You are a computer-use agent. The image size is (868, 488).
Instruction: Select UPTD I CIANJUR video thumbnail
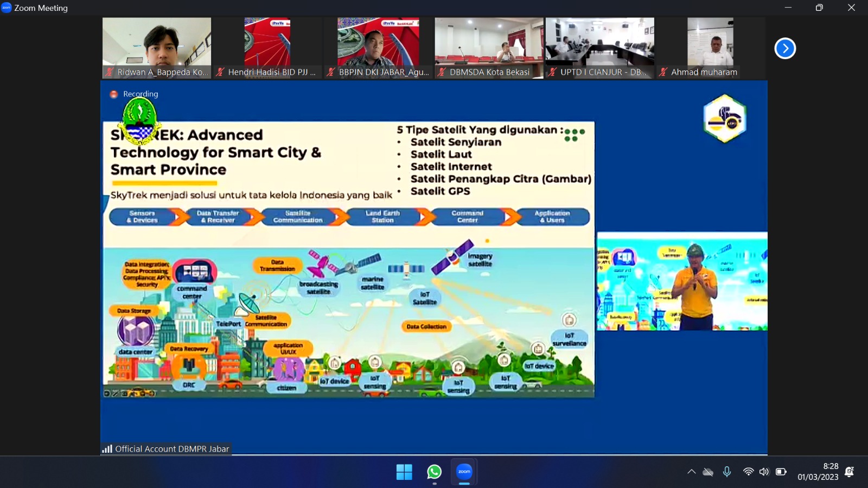coord(599,48)
